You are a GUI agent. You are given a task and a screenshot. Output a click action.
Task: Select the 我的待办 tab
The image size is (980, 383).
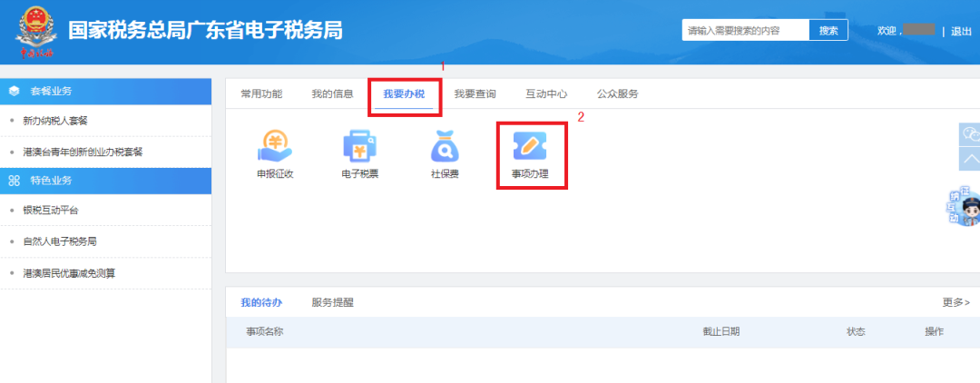[x=261, y=303]
